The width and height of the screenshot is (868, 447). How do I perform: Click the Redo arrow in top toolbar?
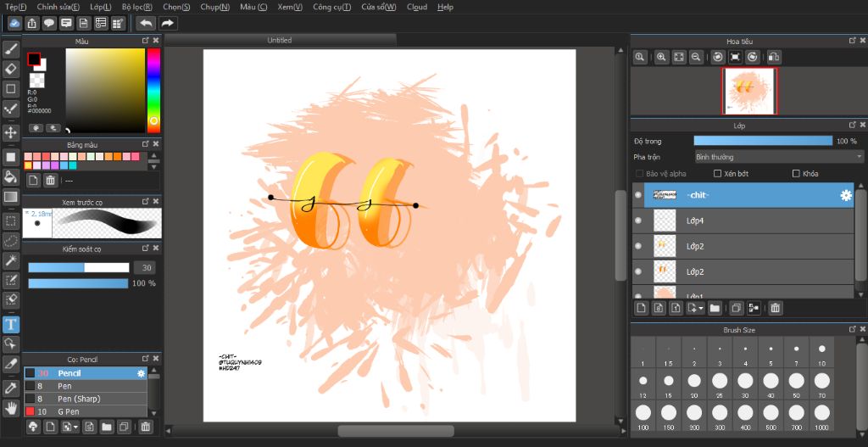pyautogui.click(x=167, y=24)
